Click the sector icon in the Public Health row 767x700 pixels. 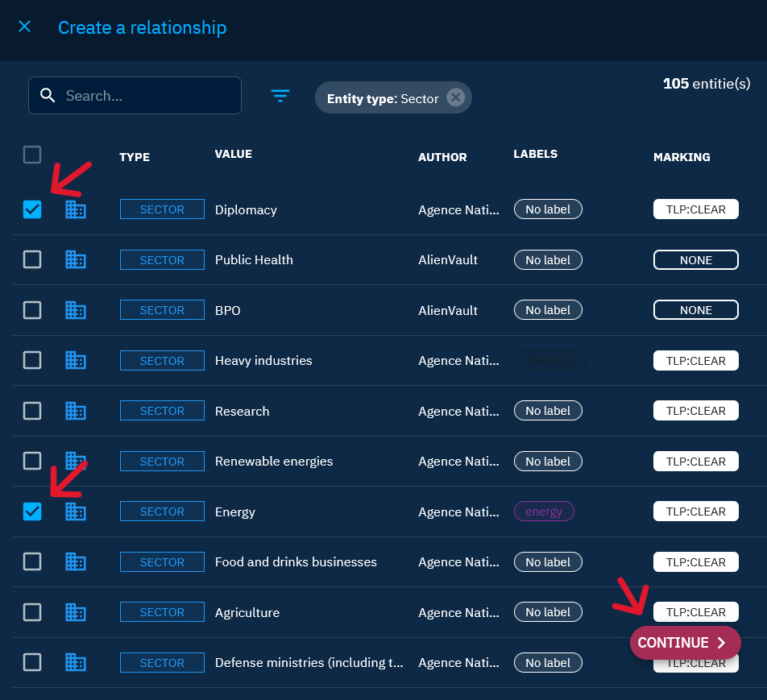pos(76,259)
